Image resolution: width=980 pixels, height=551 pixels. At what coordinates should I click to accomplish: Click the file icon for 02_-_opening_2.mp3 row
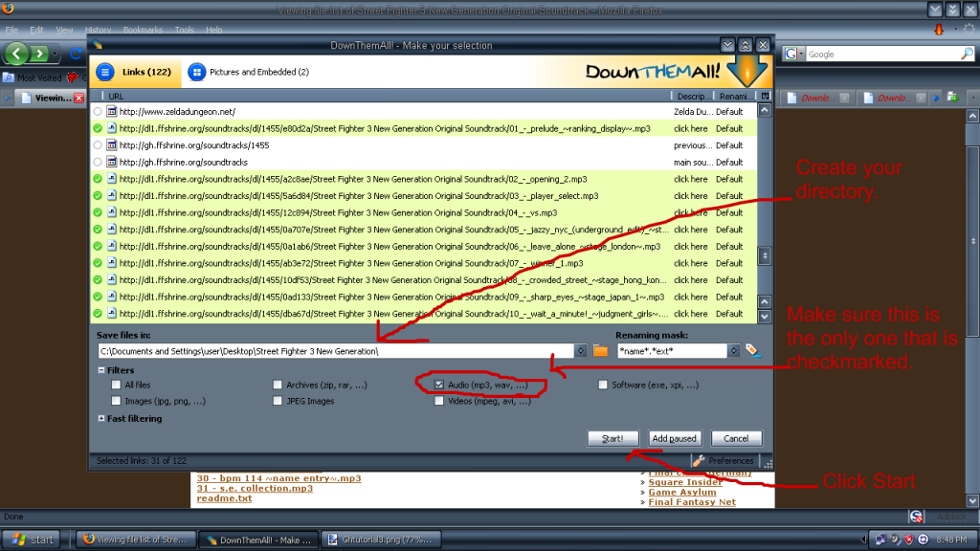point(112,179)
